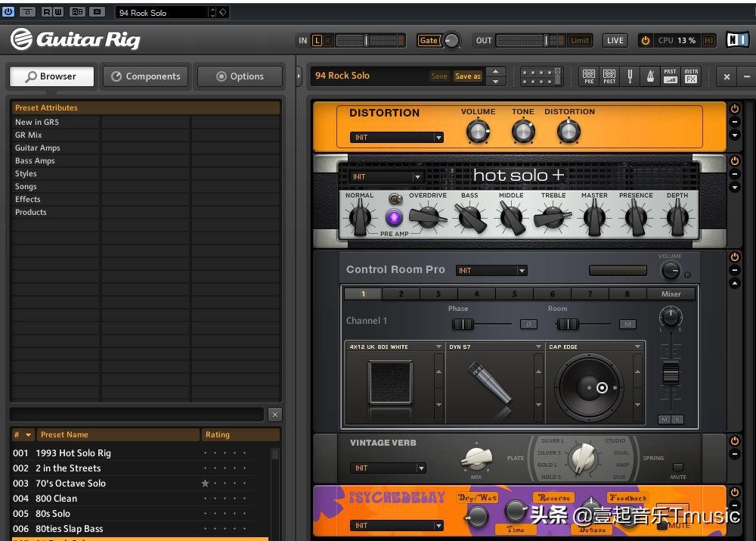Show the PRE tape deck

589,76
